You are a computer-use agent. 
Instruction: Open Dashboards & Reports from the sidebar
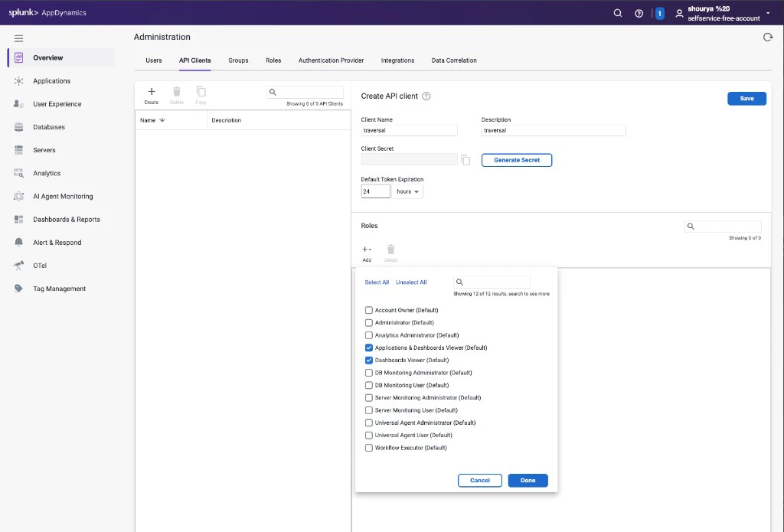(x=68, y=219)
